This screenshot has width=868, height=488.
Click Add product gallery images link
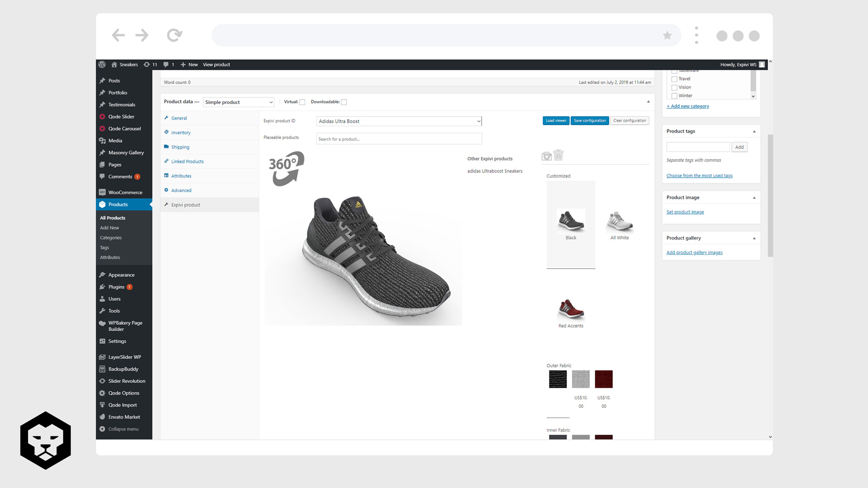(x=694, y=253)
